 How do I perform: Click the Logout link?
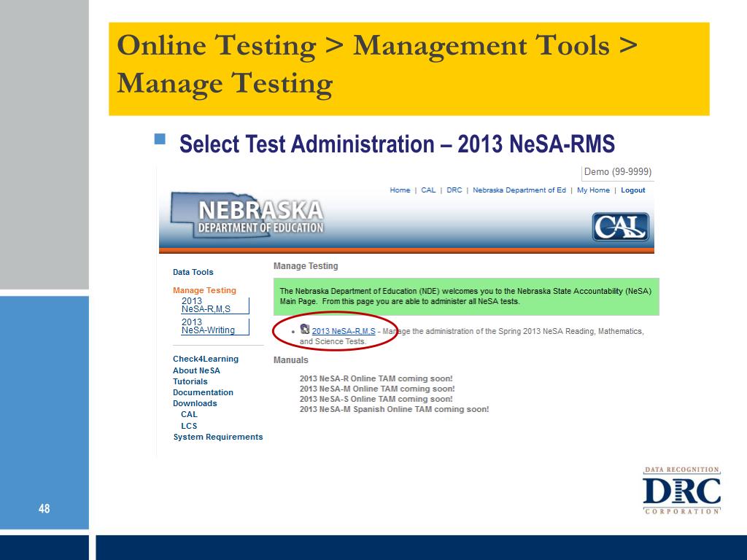click(x=632, y=190)
